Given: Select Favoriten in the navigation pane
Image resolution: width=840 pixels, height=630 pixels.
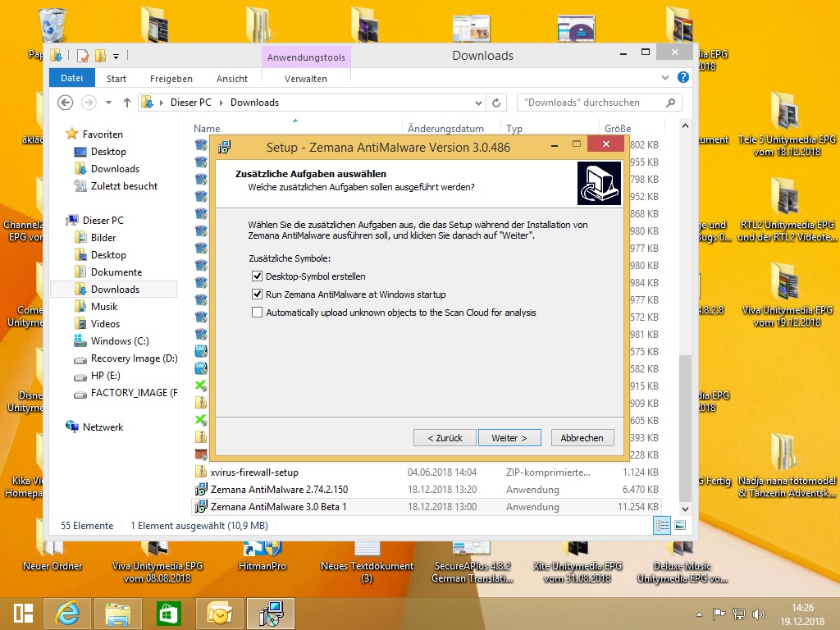Looking at the screenshot, I should point(103,135).
